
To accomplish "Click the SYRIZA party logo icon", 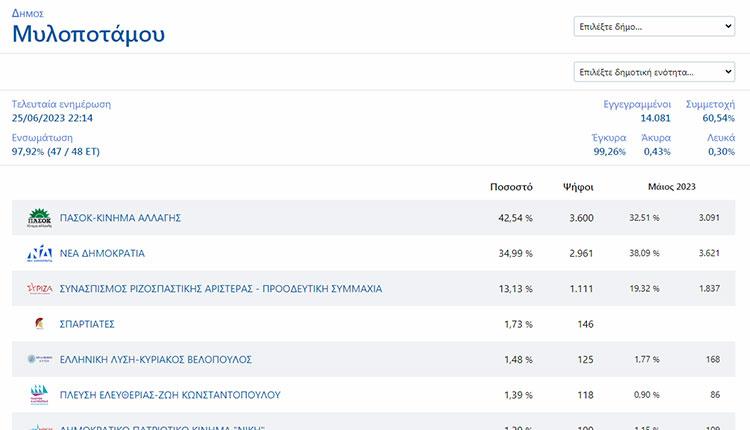I will click(x=39, y=289).
